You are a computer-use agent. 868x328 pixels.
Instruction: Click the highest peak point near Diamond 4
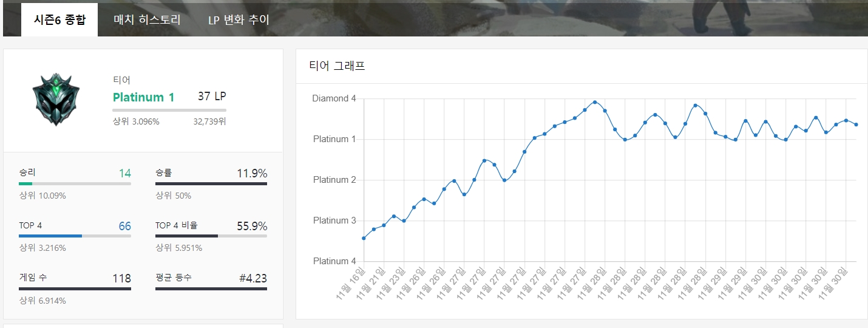pyautogui.click(x=595, y=102)
